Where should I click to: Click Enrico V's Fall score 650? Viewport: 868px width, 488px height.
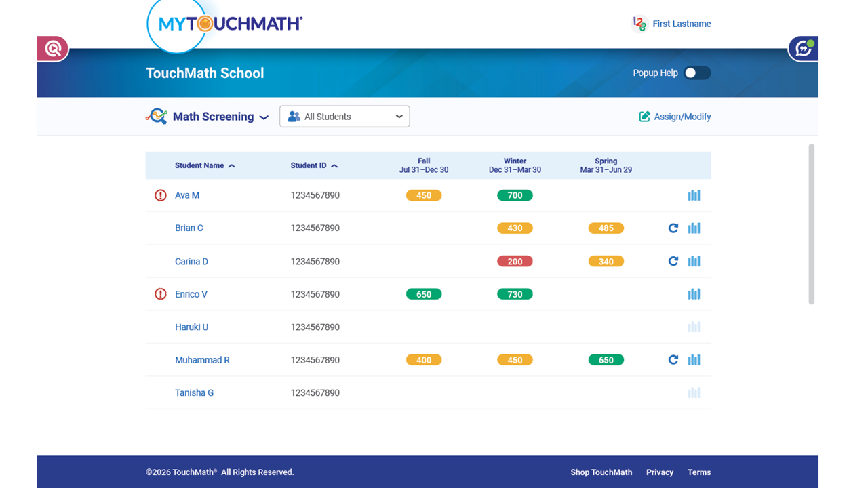tap(424, 294)
